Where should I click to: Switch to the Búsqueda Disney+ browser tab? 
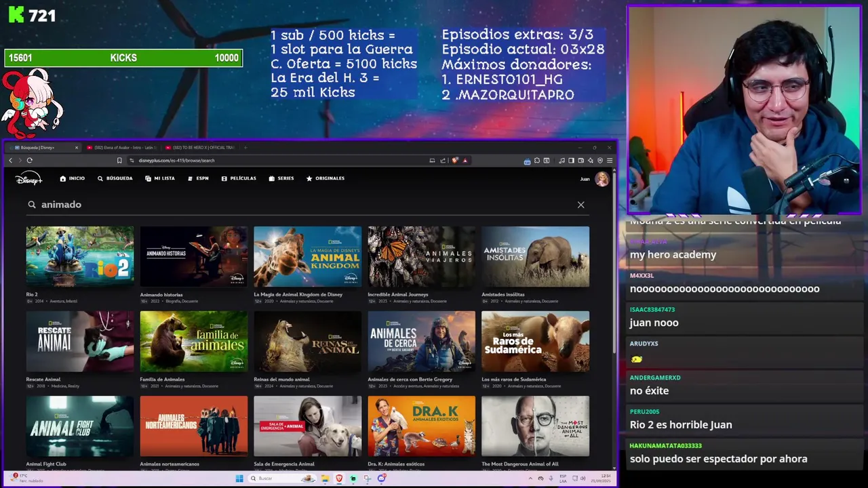(x=42, y=148)
